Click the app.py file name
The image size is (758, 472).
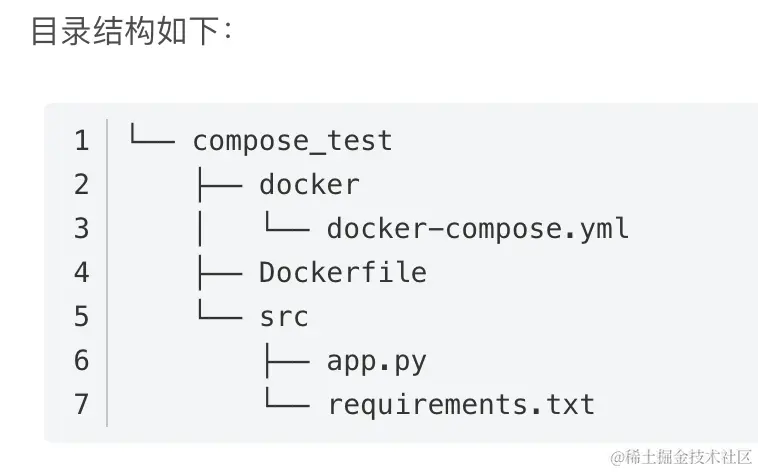[x=376, y=361]
